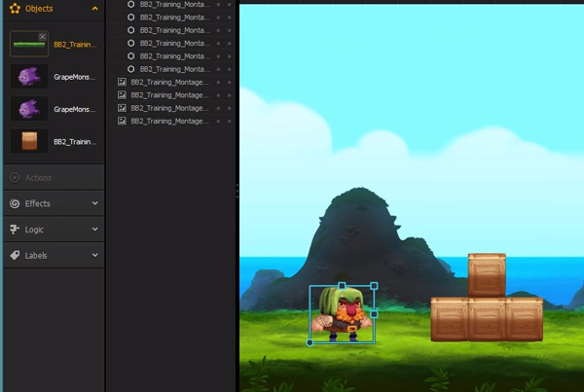Viewport: 584px width, 392px height.
Task: Click the image icon of the bottom outliner row
Action: click(122, 121)
